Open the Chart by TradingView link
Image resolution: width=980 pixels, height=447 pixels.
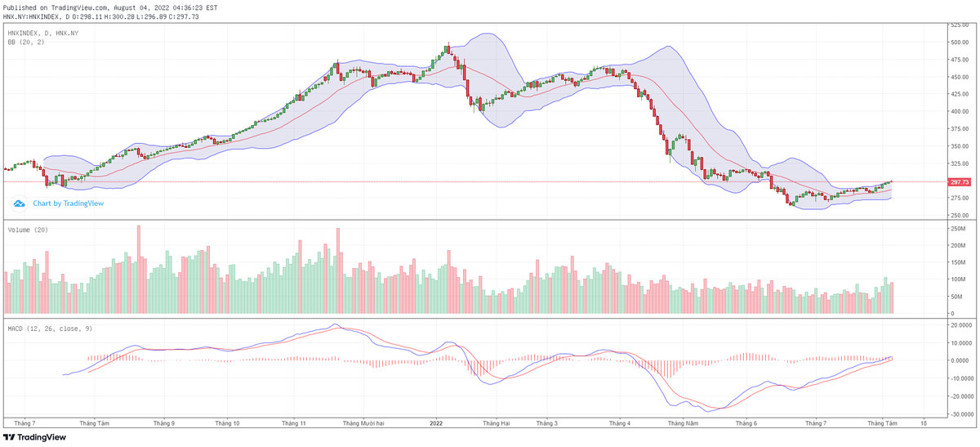tap(68, 203)
